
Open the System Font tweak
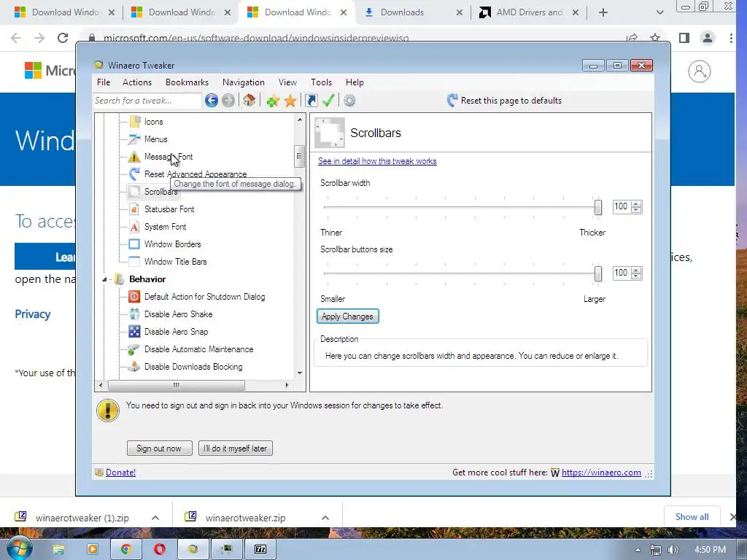165,227
